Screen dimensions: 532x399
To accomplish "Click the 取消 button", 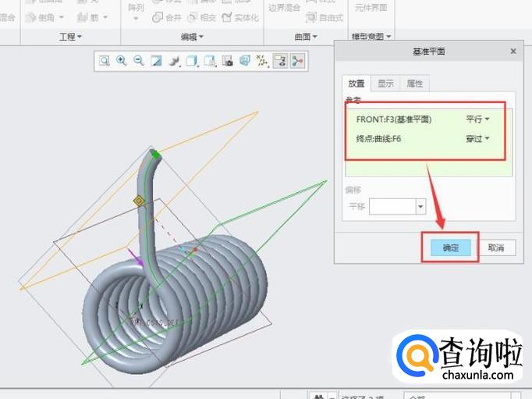I will click(x=496, y=248).
